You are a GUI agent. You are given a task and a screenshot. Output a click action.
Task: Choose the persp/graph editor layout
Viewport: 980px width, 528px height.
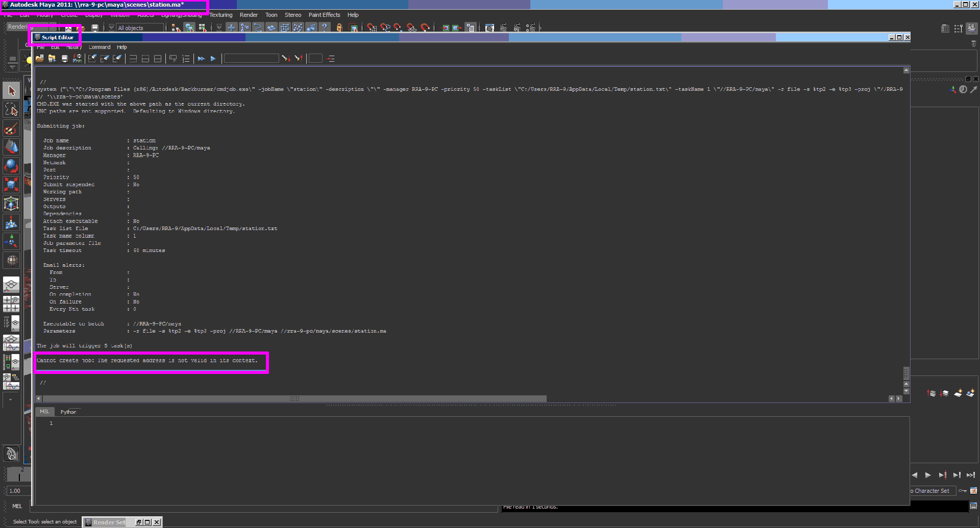[11, 342]
